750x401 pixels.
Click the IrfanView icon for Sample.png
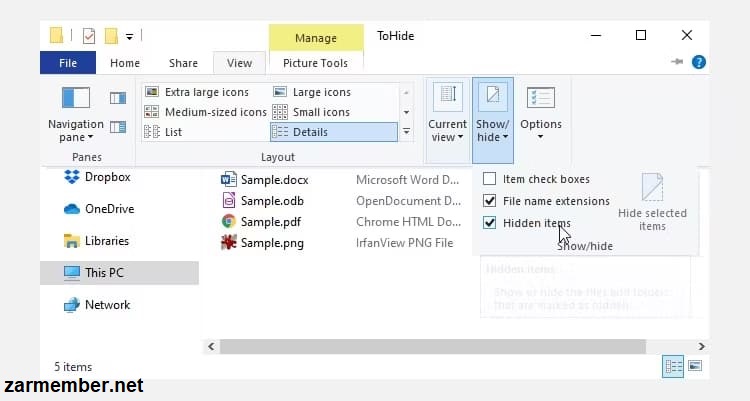[229, 243]
